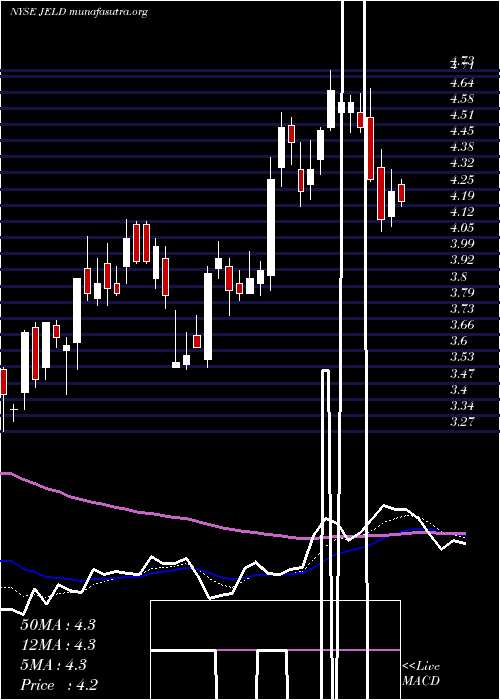The image size is (500, 700).
Task: Click the small doji cross candle near 3.34
Action: [x=14, y=412]
